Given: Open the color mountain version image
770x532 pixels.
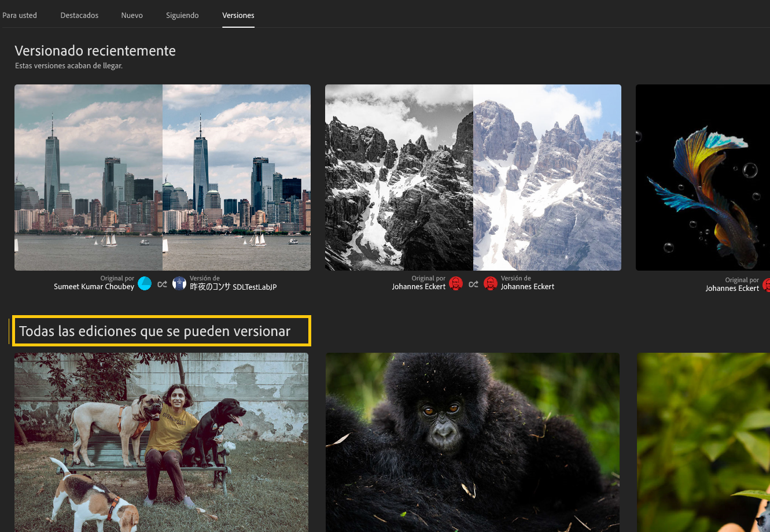Looking at the screenshot, I should tap(547, 178).
